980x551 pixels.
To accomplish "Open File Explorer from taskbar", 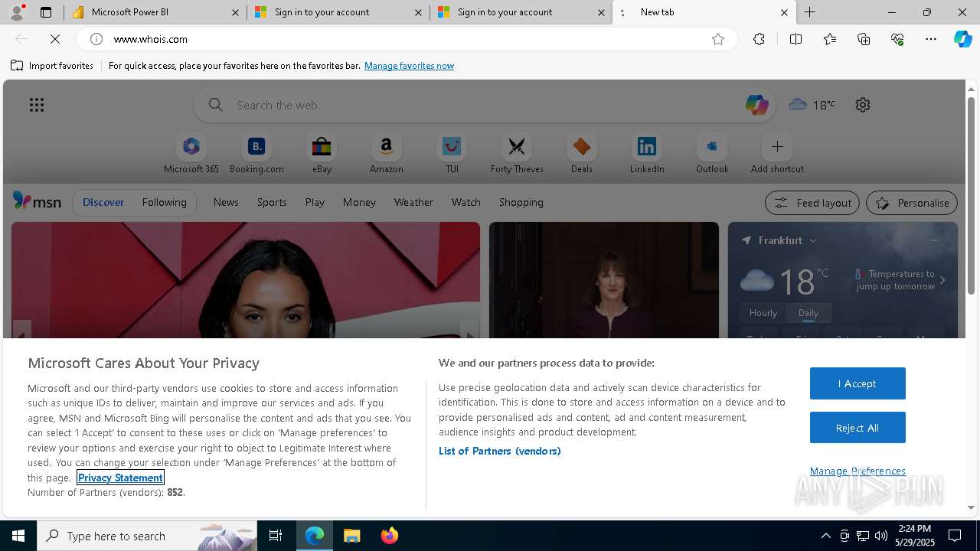I will pyautogui.click(x=352, y=536).
